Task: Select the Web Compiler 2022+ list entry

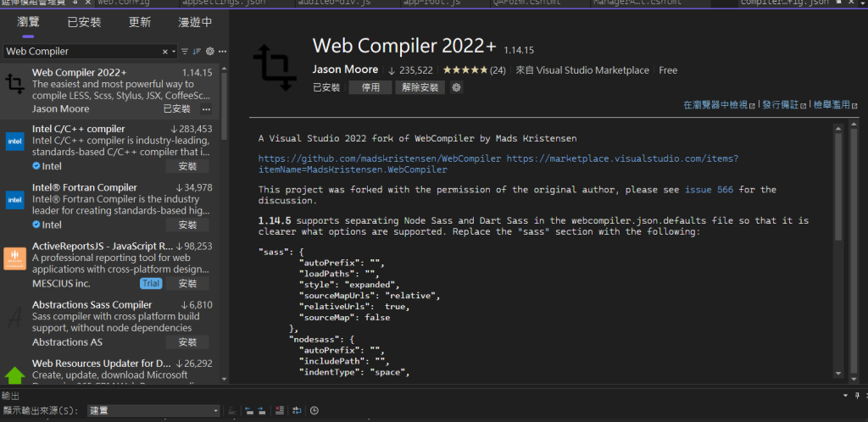Action: (109, 92)
